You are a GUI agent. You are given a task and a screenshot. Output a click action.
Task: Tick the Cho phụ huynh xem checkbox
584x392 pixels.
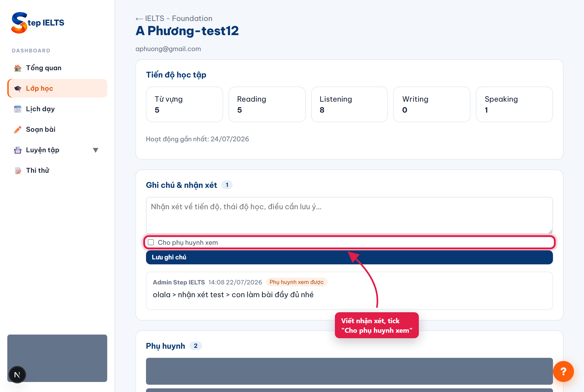tap(151, 242)
